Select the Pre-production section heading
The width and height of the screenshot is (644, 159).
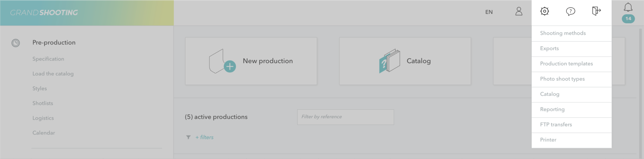[54, 43]
